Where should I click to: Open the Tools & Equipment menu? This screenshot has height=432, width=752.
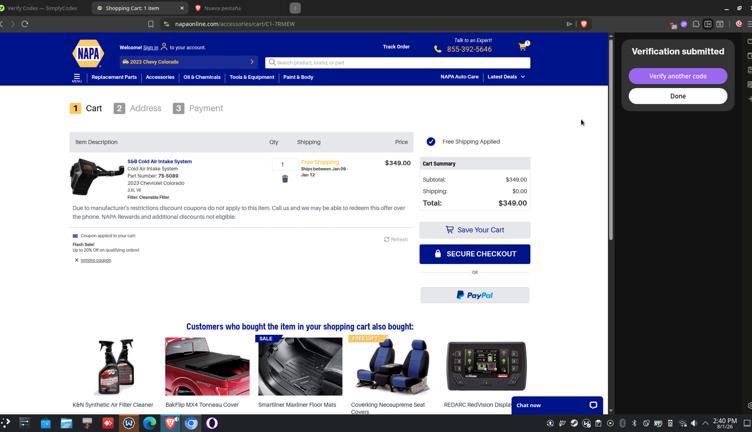(252, 77)
